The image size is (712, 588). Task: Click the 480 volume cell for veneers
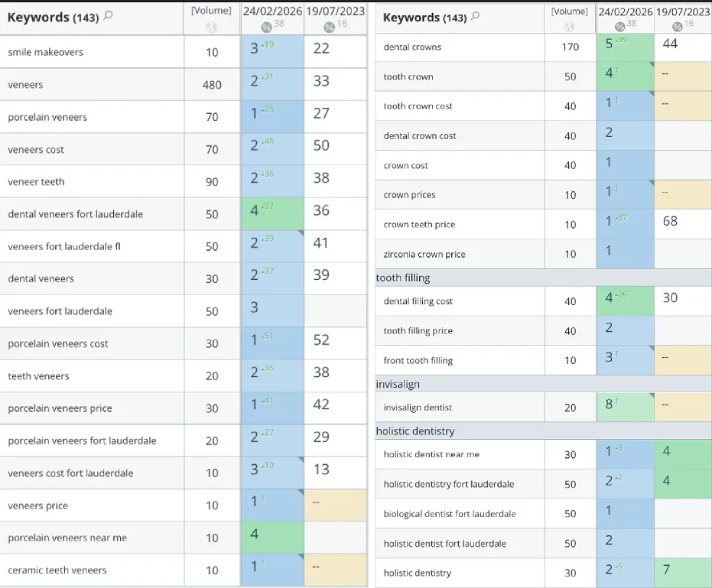pos(212,85)
